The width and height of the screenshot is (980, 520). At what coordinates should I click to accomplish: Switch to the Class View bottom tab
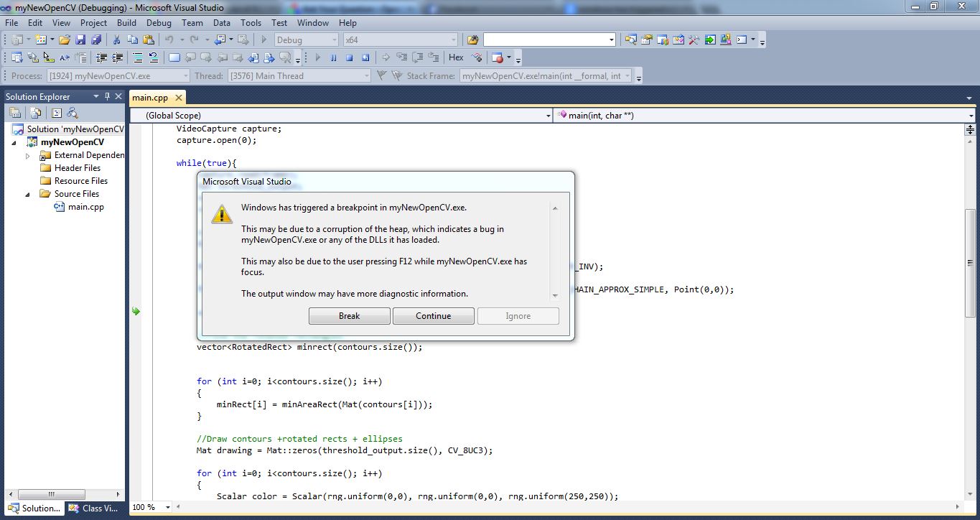tap(94, 508)
